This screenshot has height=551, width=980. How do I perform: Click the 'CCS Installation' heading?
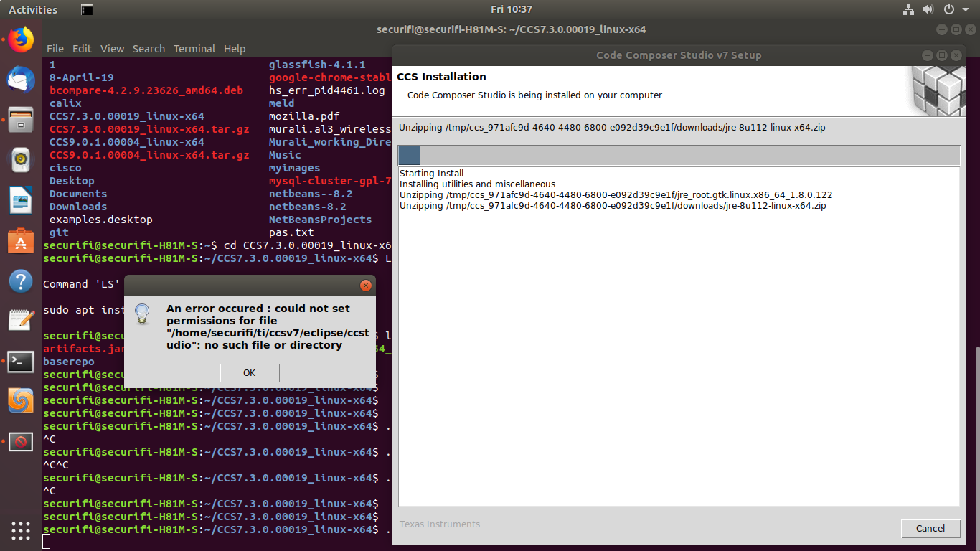point(441,77)
